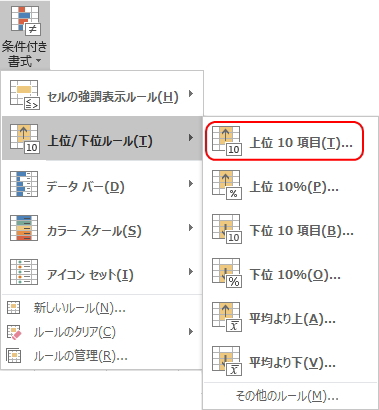Image resolution: width=379 pixels, height=410 pixels.
Task: Click the セルの強調表示ルール icon
Action: (24, 95)
